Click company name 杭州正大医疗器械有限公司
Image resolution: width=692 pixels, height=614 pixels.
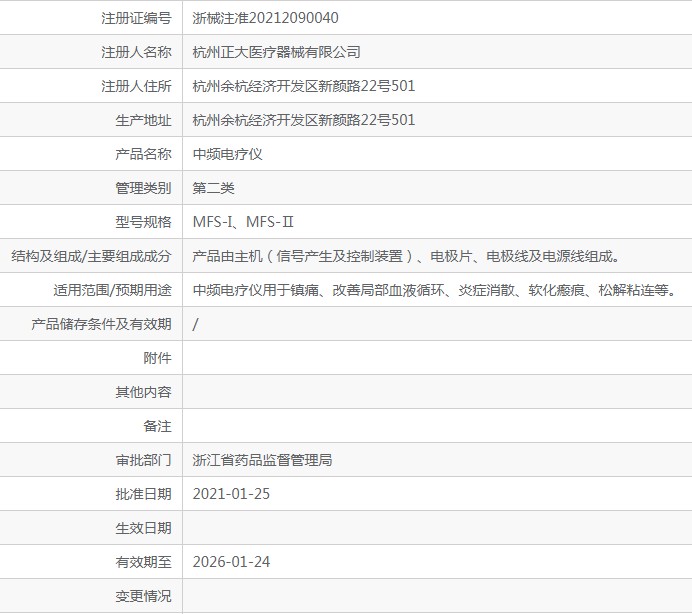pos(276,52)
